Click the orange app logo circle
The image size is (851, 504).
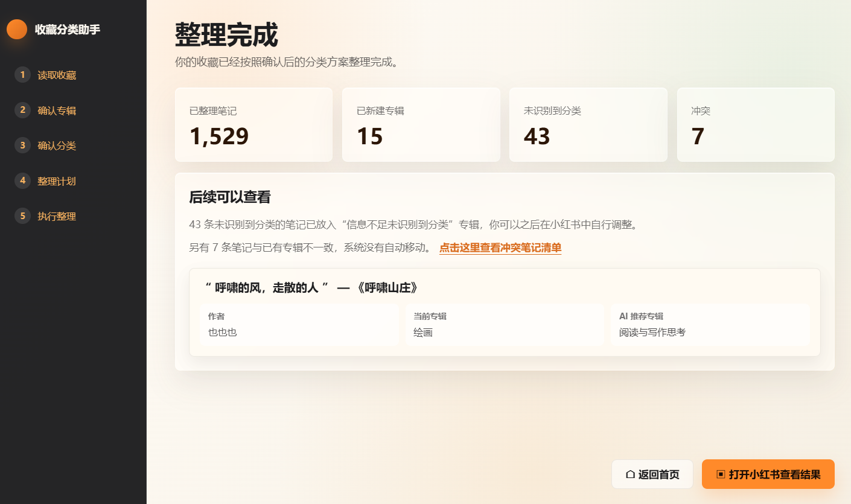[17, 29]
